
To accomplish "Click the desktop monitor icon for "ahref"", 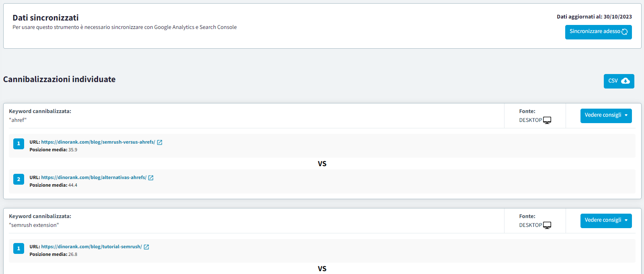I will point(547,120).
